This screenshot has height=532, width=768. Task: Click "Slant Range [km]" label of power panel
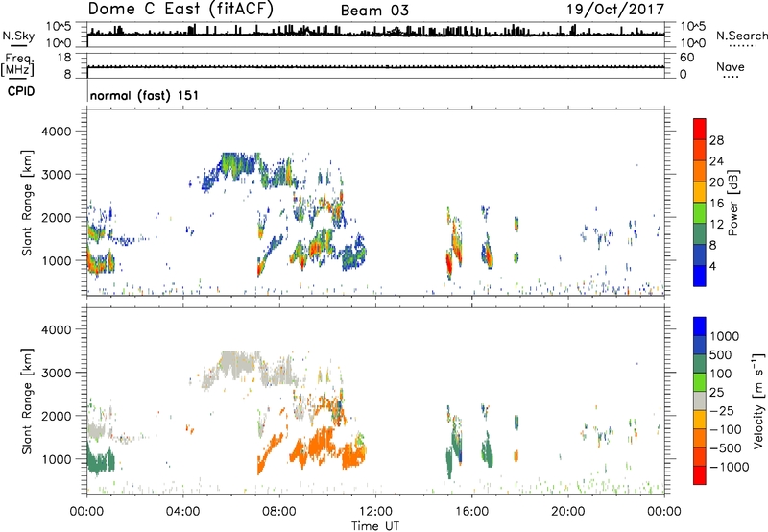[x=27, y=203]
